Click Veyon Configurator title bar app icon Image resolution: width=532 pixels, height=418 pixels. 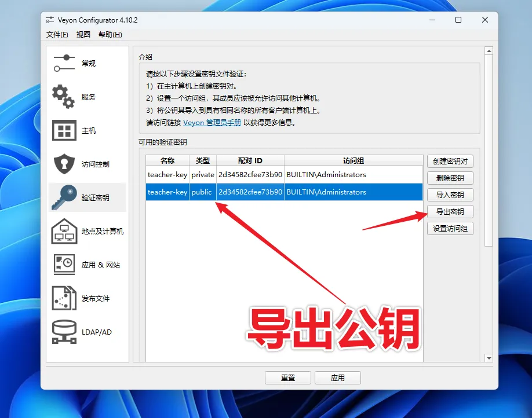(x=50, y=20)
